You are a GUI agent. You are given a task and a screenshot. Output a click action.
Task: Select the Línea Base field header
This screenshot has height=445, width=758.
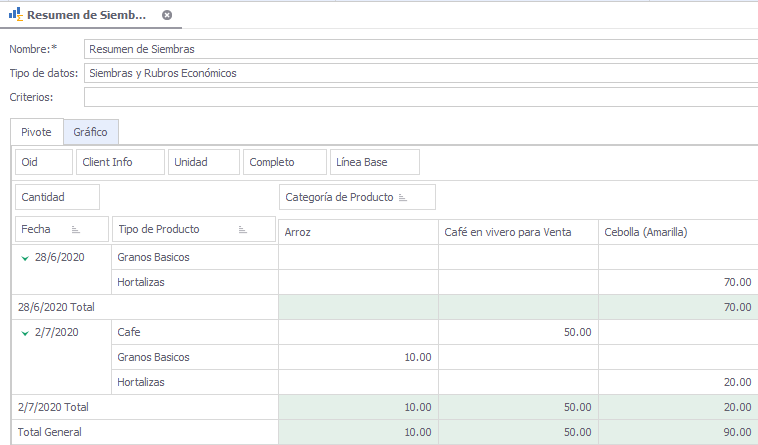pos(374,162)
